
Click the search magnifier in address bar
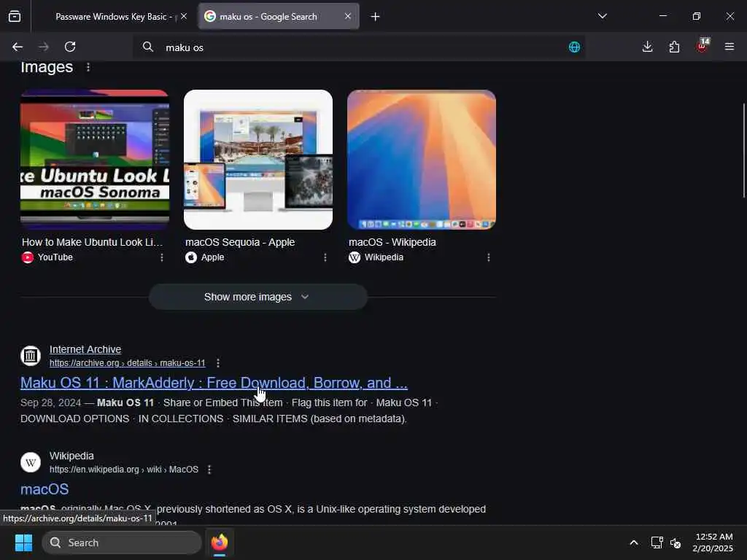tap(148, 47)
